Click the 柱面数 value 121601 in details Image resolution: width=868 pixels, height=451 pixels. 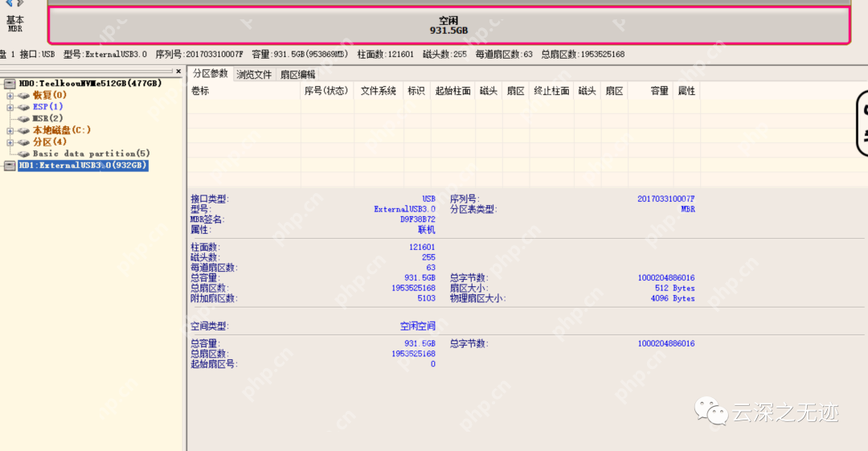(422, 247)
